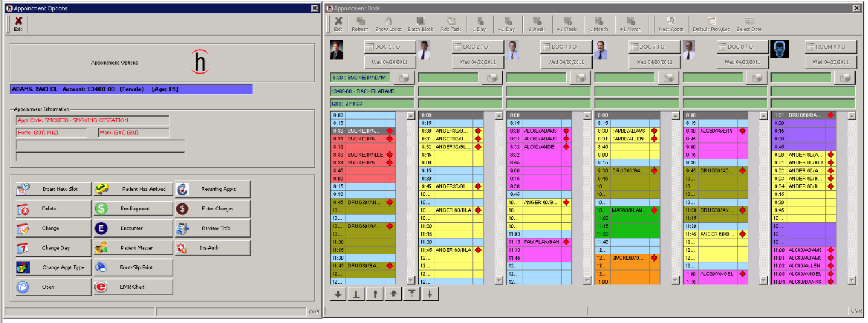Open the EMR Chart
This screenshot has height=323, width=868.
[x=133, y=286]
